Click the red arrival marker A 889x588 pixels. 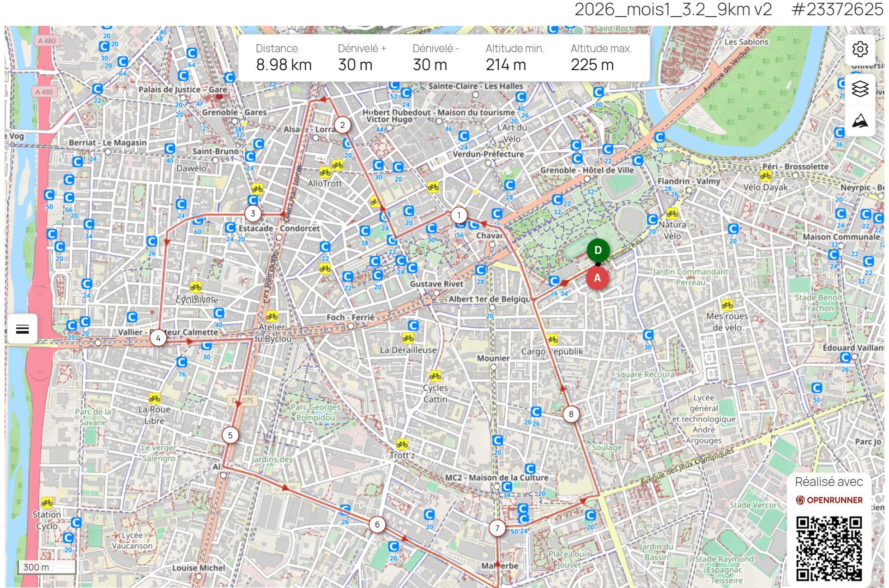coord(597,278)
